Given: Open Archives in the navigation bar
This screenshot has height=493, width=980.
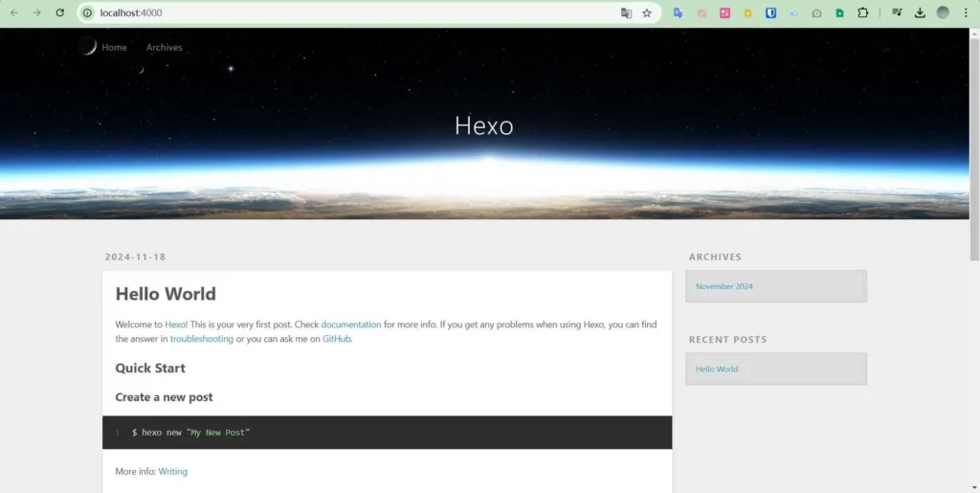Looking at the screenshot, I should coord(164,47).
